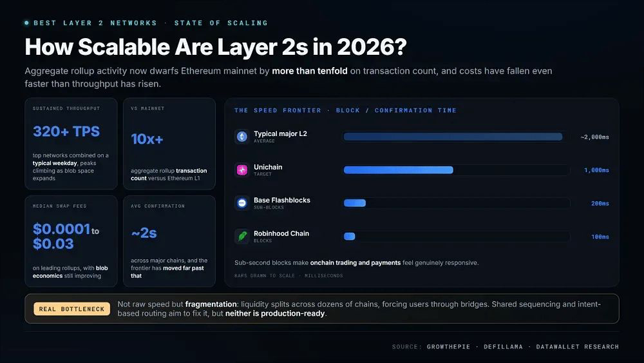Viewport: 644px width, 363px height.
Task: Click the Typical major L2 Ethereum icon
Action: (x=242, y=137)
